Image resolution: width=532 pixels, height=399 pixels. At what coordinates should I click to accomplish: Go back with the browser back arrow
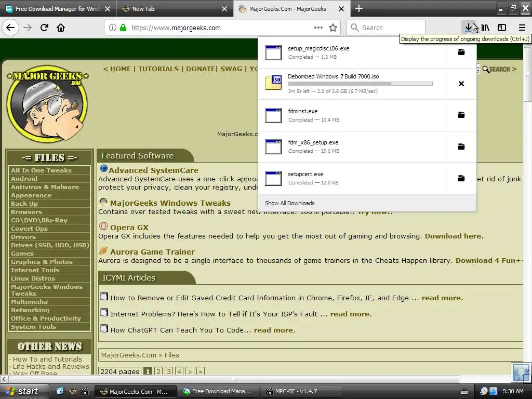point(10,28)
